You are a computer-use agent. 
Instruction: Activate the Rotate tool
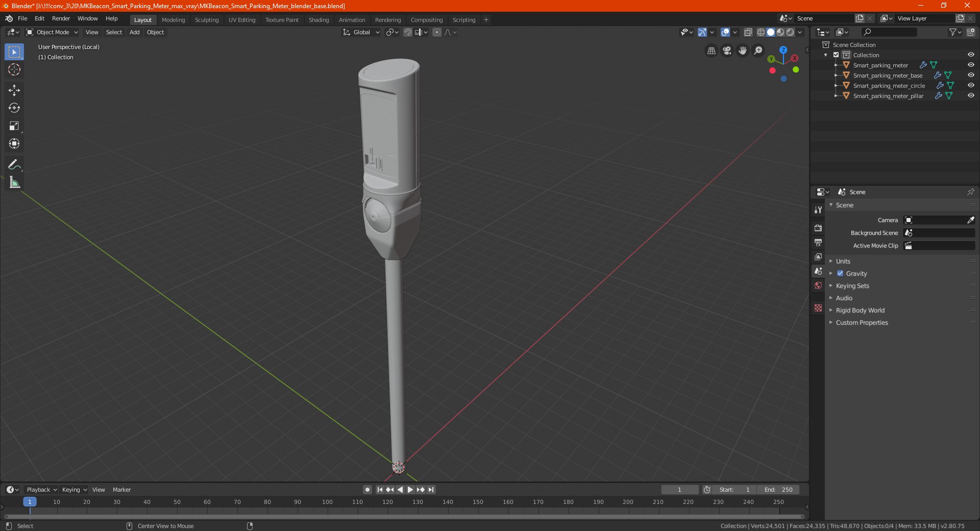coord(14,108)
